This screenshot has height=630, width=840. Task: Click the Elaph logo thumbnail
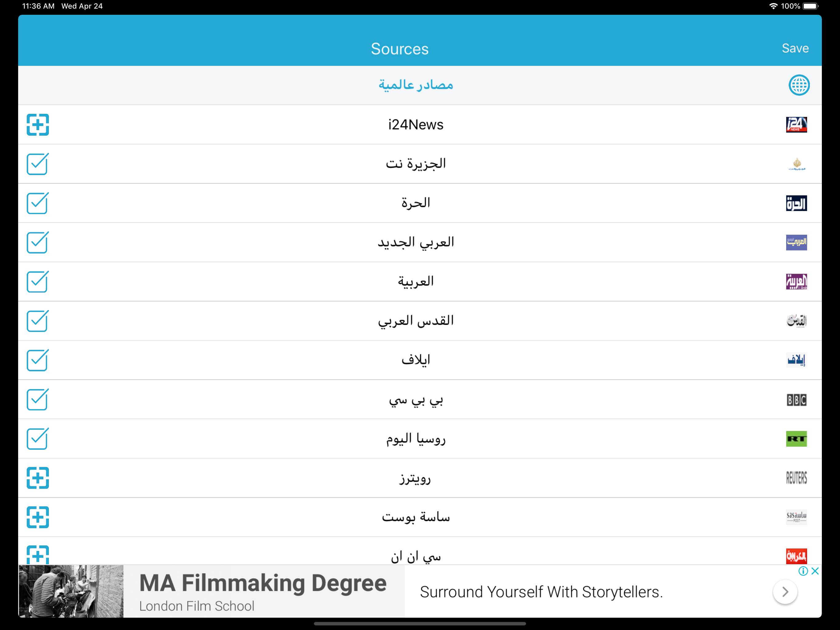point(796,360)
